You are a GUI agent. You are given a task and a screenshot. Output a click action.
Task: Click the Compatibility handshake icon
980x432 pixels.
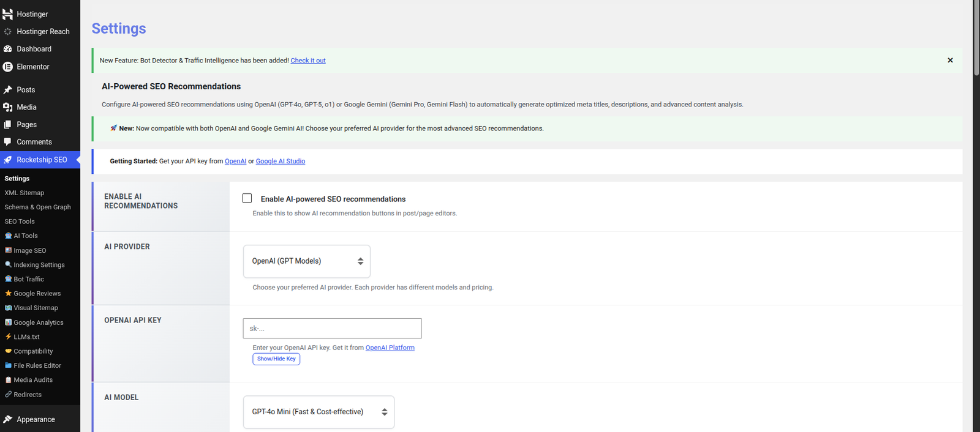[9, 351]
